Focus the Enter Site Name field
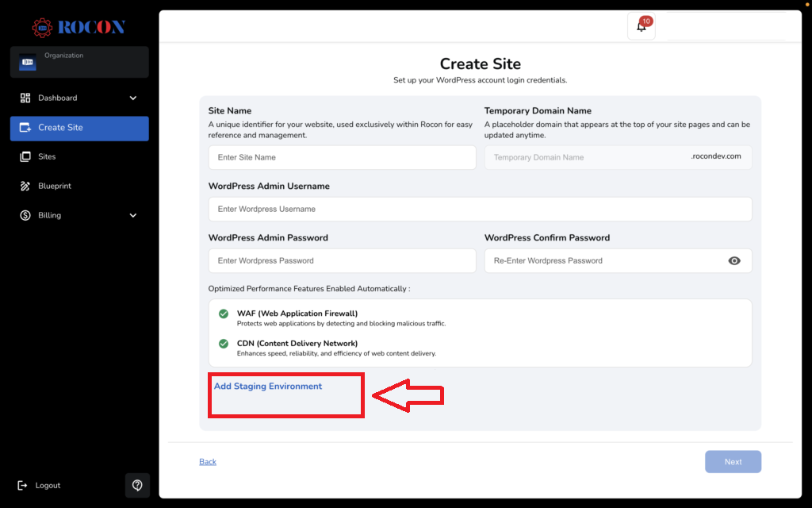This screenshot has height=508, width=812. [x=342, y=158]
